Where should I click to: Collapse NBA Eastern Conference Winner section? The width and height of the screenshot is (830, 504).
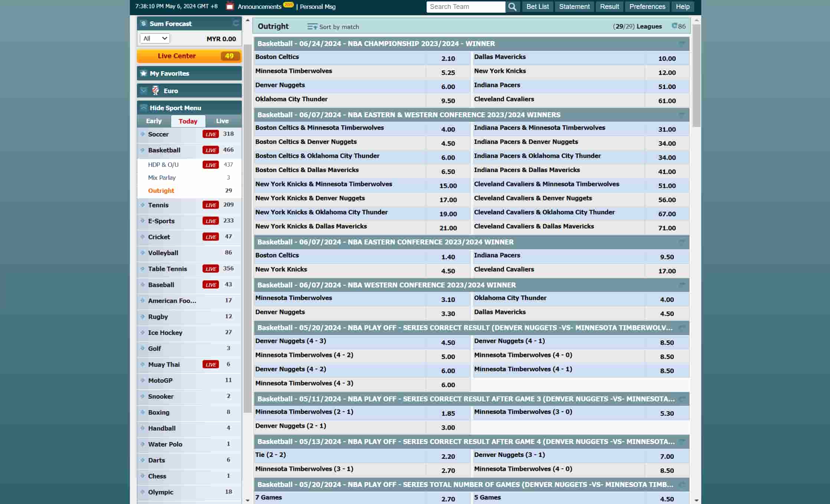[x=682, y=242]
